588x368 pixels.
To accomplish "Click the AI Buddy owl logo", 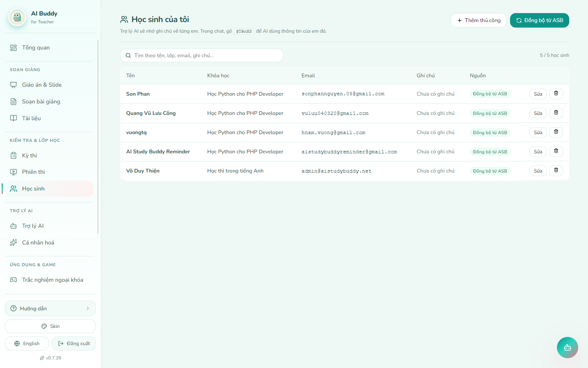I will coord(17,17).
